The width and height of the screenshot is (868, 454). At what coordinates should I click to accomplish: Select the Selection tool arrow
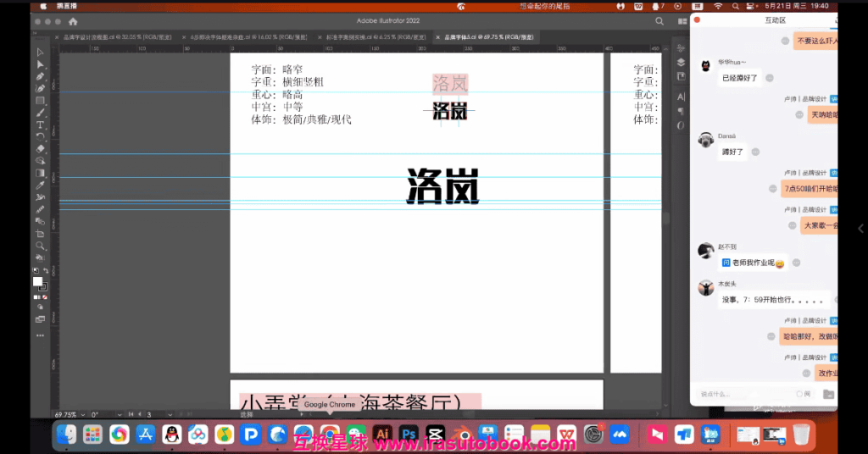[40, 53]
